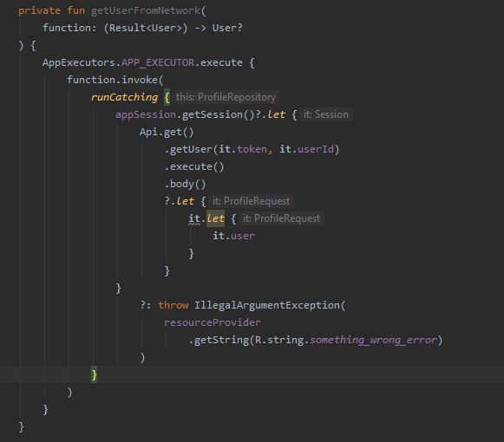This screenshot has height=442, width=504.
Task: Click 'it.user' expression
Action: point(233,236)
